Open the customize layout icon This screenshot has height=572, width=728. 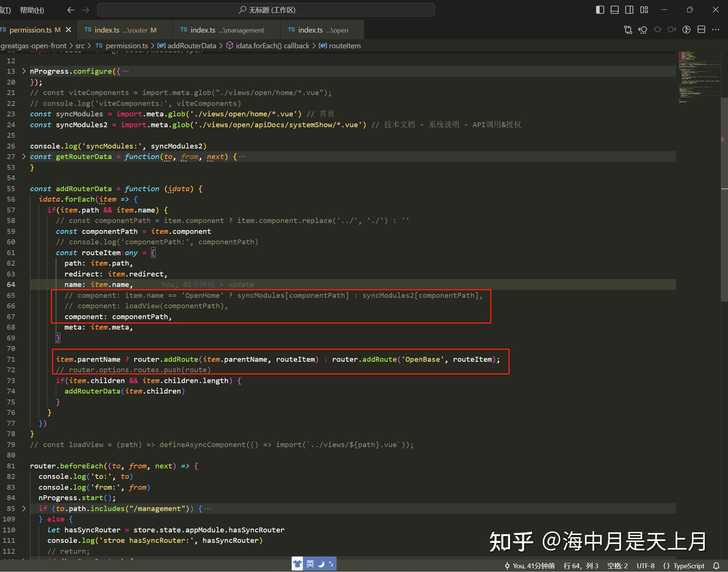click(x=644, y=10)
